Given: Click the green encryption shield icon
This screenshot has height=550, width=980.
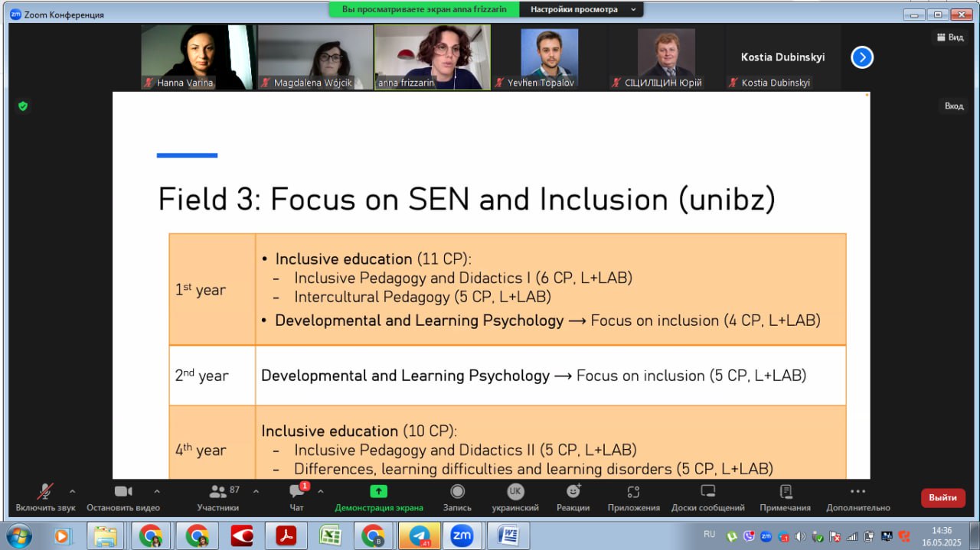Looking at the screenshot, I should point(23,106).
